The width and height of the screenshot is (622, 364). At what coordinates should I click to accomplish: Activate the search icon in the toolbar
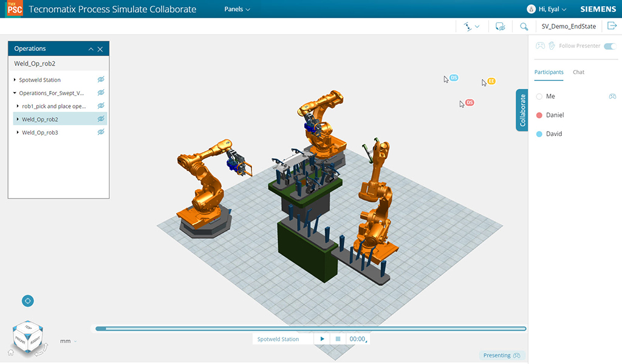click(524, 26)
